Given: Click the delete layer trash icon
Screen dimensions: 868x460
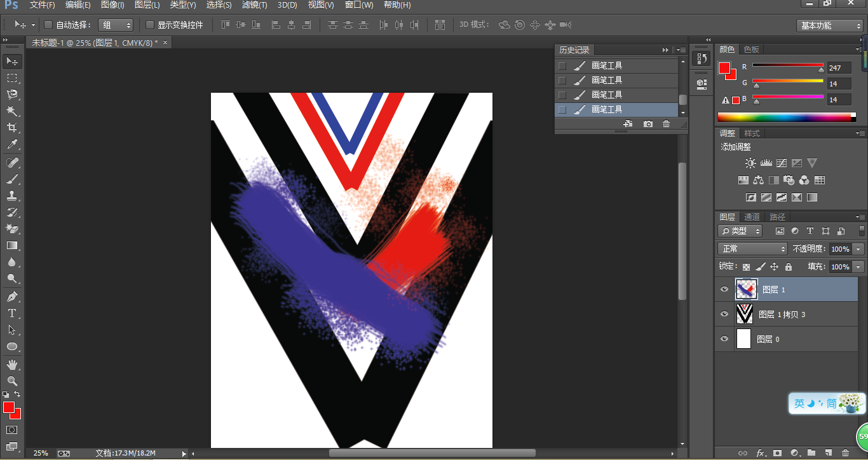Looking at the screenshot, I should point(845,453).
